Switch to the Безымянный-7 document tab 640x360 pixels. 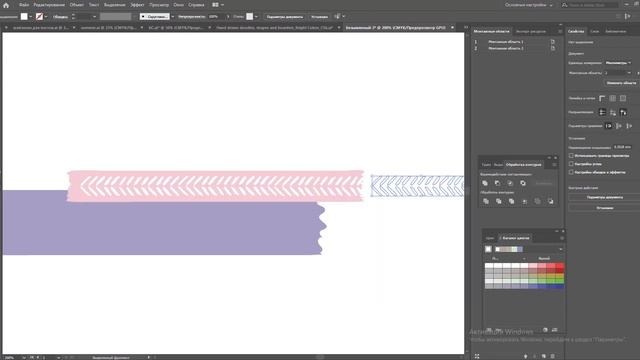click(x=396, y=28)
